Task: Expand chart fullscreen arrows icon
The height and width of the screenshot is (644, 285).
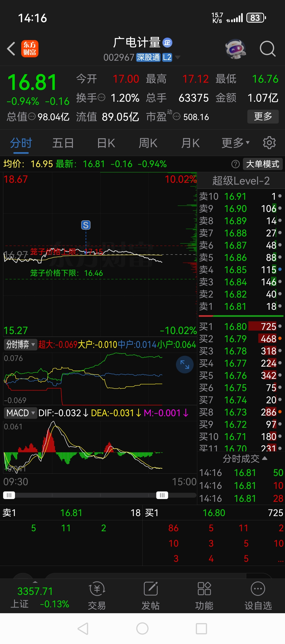Action: [x=185, y=365]
